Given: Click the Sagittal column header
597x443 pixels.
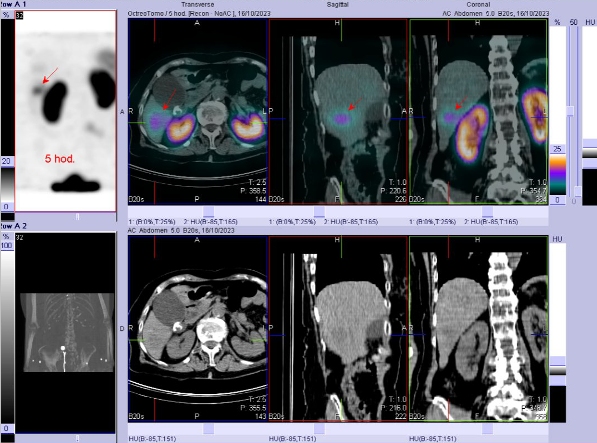Looking at the screenshot, I should [338, 5].
